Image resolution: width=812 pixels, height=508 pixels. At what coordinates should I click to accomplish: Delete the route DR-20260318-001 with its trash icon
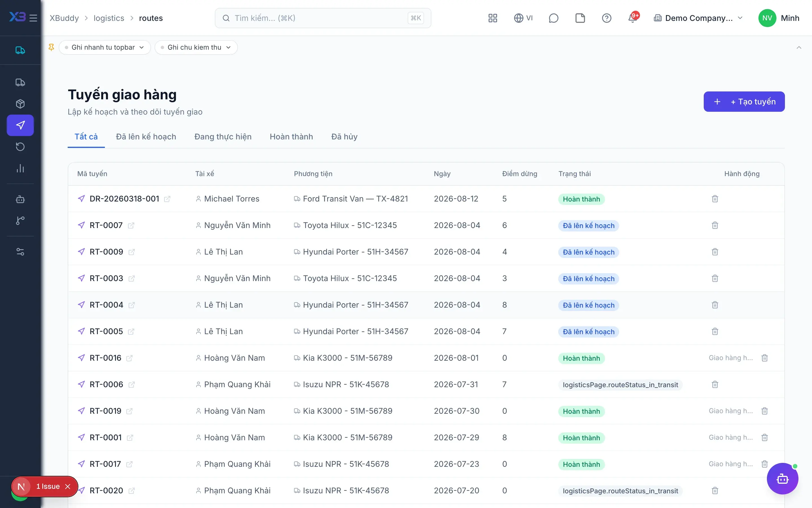coord(715,199)
